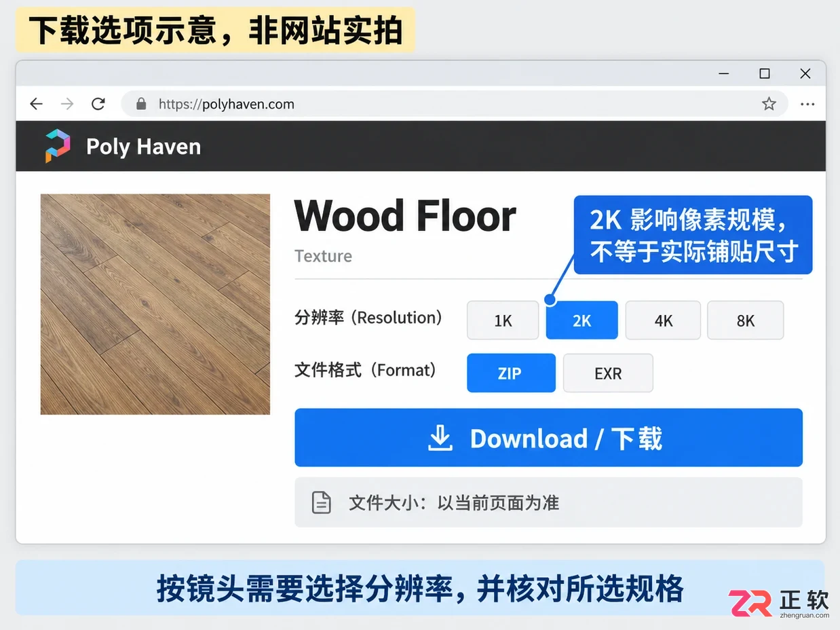Viewport: 840px width, 630px height.
Task: Open the browser three-dot menu
Action: pos(807,104)
